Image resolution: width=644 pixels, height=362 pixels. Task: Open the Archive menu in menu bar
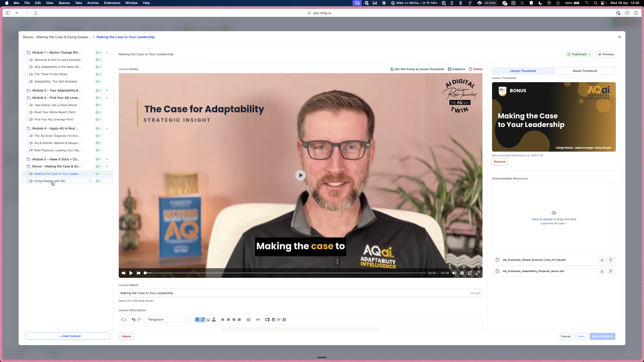[x=93, y=3]
